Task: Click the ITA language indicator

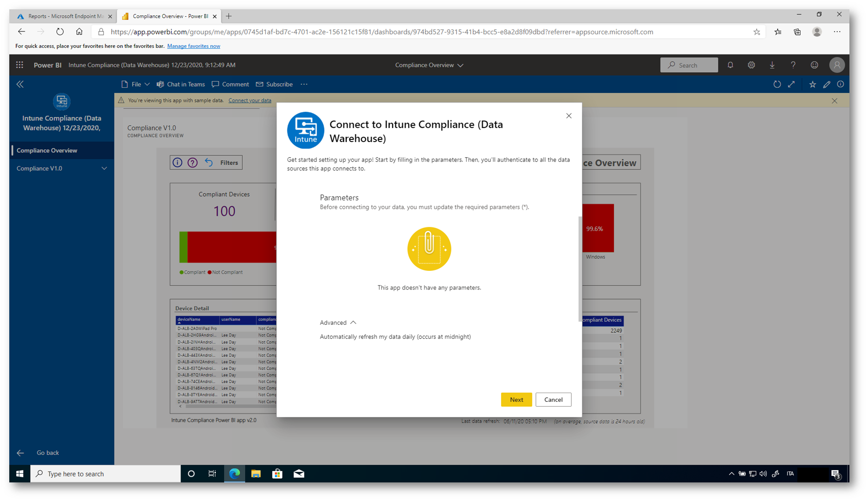Action: coord(790,474)
